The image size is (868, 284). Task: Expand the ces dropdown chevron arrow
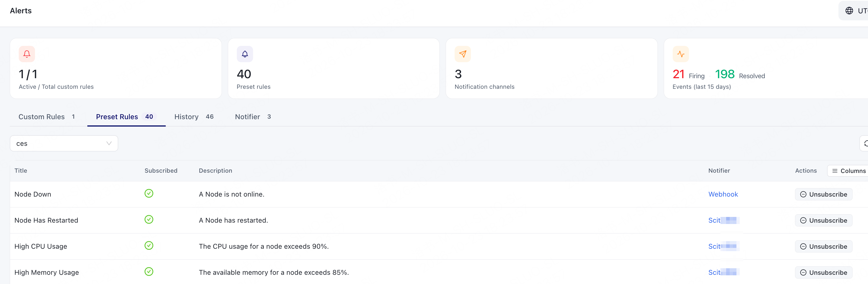(109, 143)
